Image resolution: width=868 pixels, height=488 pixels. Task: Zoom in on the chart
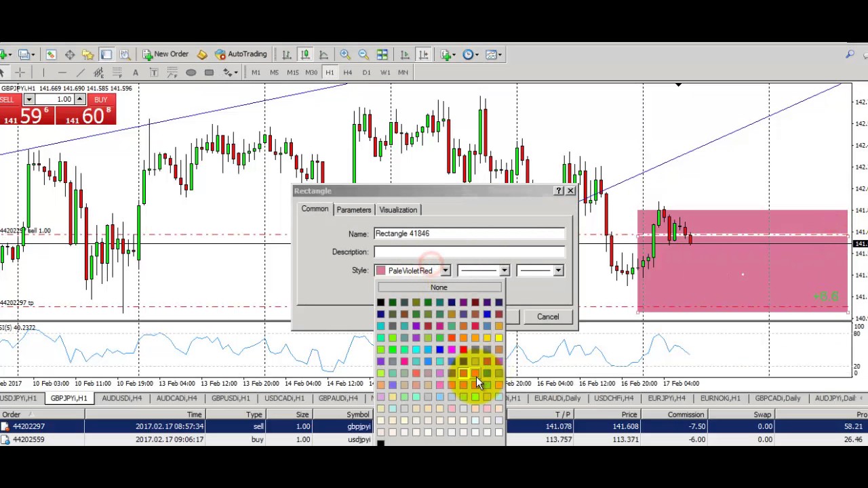click(345, 54)
